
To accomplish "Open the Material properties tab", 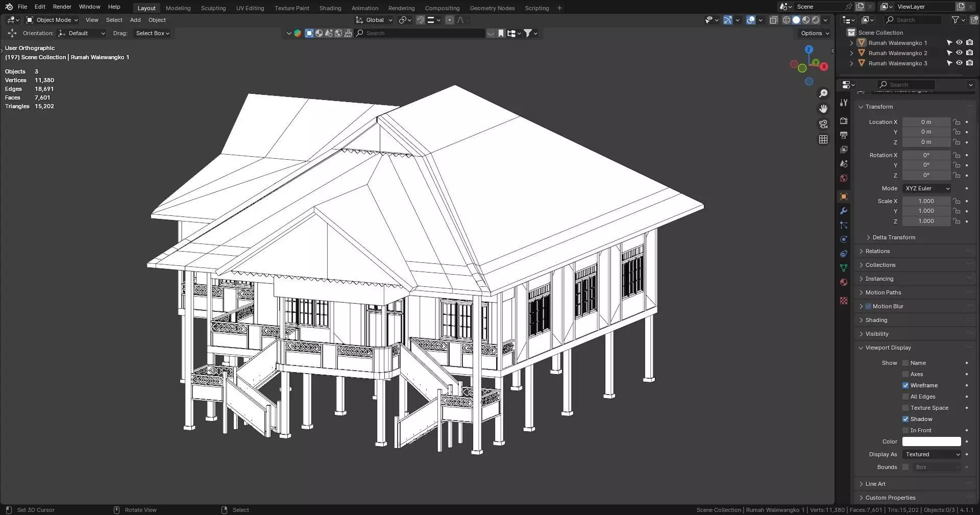I will (844, 282).
